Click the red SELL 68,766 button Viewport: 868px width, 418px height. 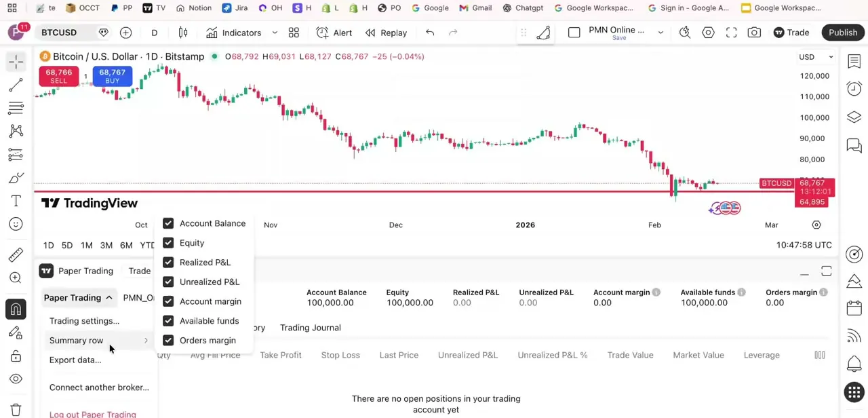(x=58, y=76)
